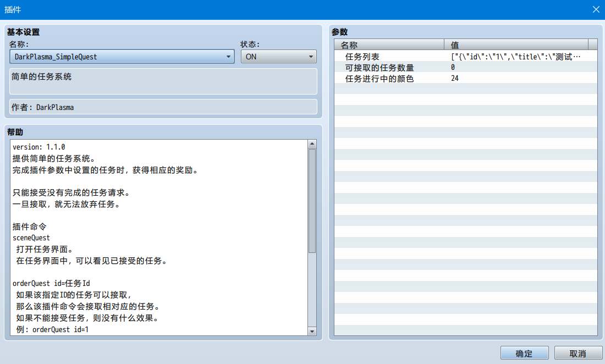Click the help line '打开任务界面。'

[45, 249]
